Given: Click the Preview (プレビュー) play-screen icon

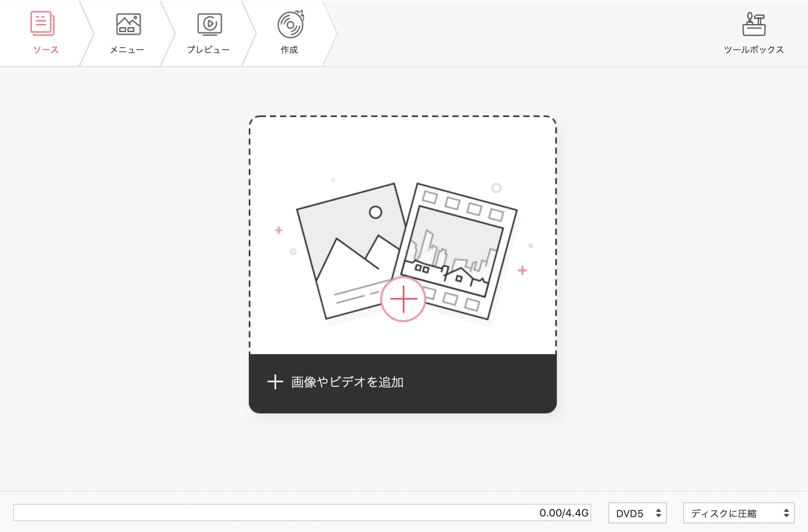Looking at the screenshot, I should point(209,24).
